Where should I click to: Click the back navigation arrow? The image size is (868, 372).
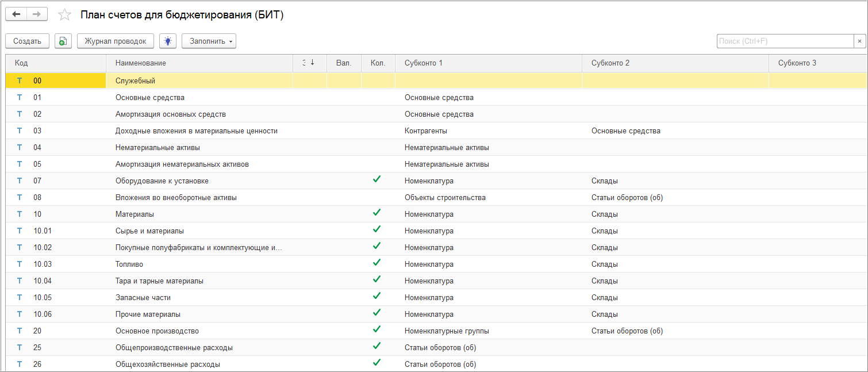[x=16, y=14]
